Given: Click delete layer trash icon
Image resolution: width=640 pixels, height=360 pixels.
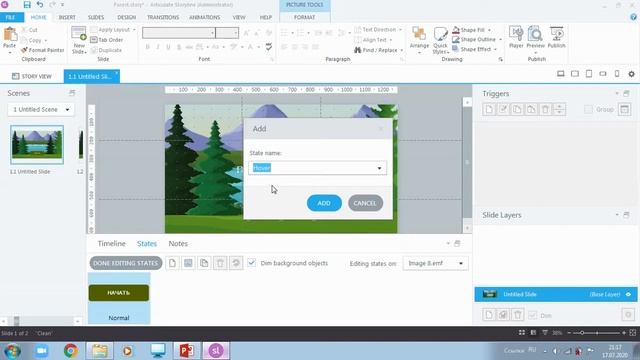Looking at the screenshot, I should [518, 315].
